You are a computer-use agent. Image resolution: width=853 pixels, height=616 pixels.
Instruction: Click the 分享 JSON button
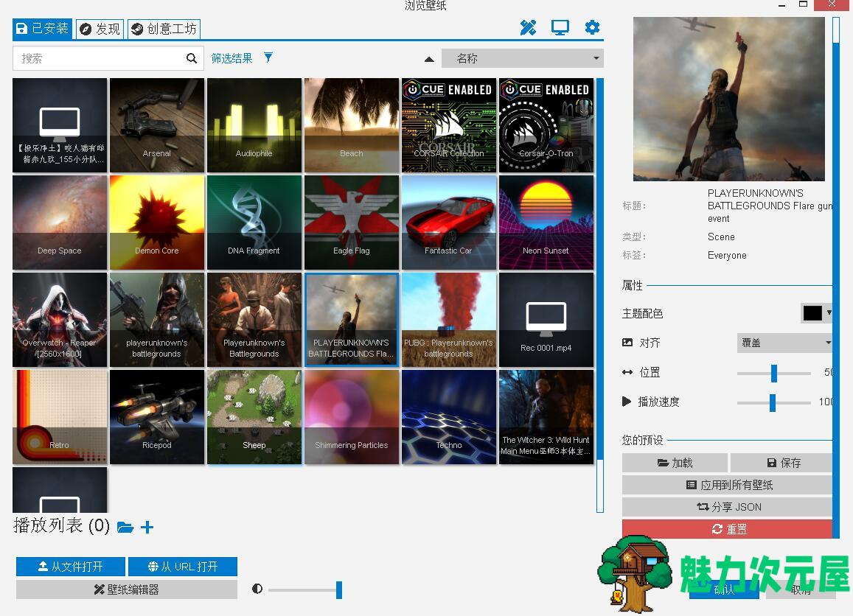pyautogui.click(x=728, y=507)
